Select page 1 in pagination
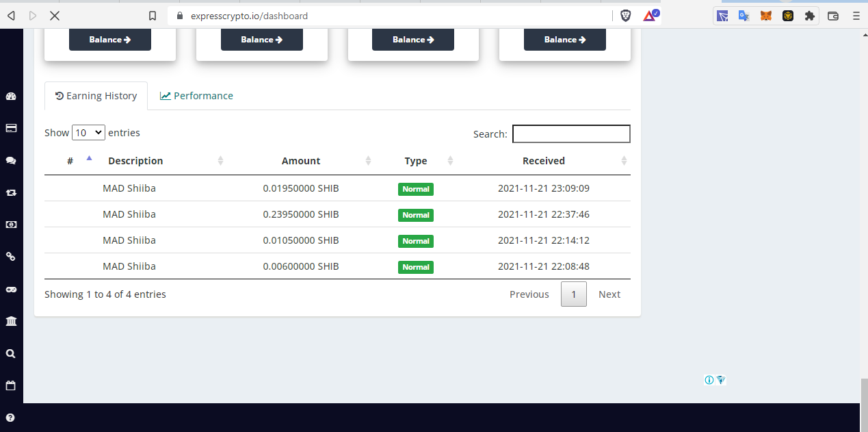 tap(574, 294)
